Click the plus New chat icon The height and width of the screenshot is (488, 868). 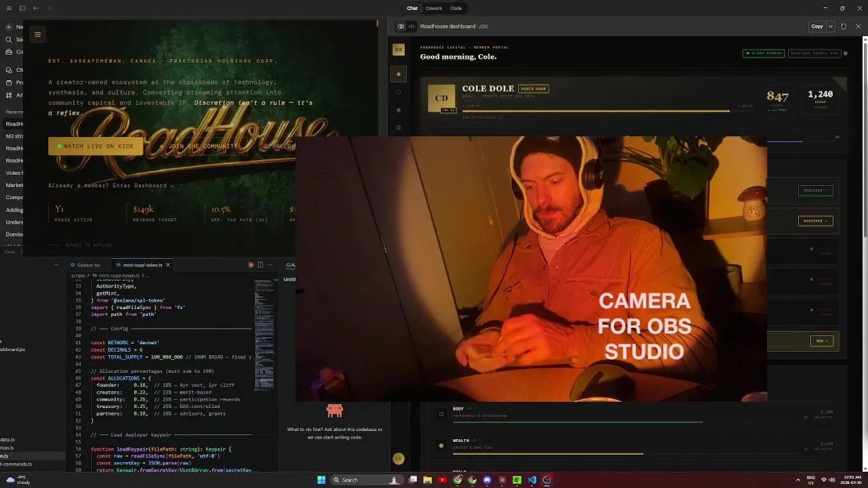(x=9, y=27)
